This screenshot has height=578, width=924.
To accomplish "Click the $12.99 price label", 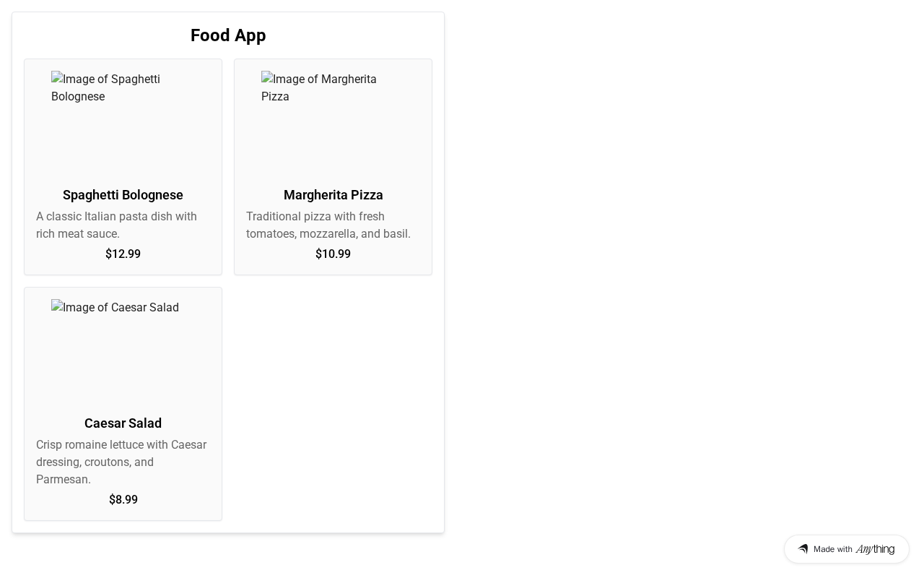I will coord(123,254).
